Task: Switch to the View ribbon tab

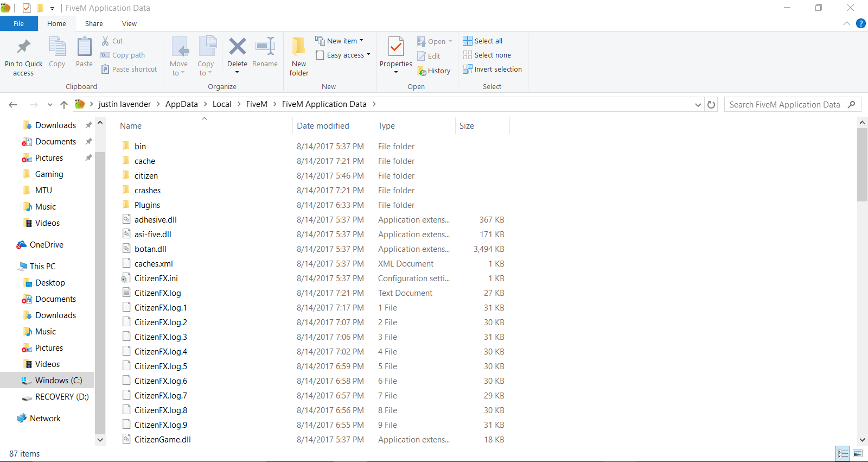Action: 129,23
